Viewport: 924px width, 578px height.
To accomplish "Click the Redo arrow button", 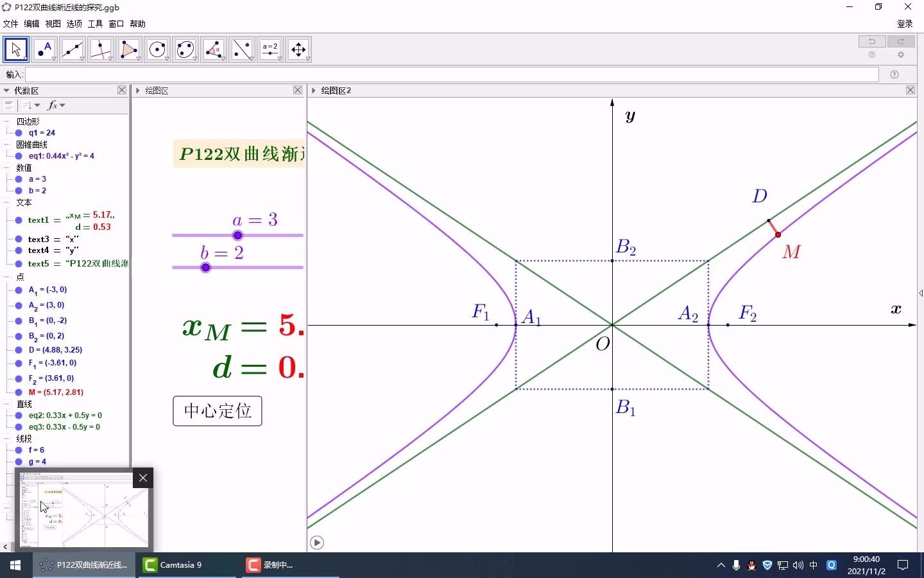I will (x=901, y=41).
